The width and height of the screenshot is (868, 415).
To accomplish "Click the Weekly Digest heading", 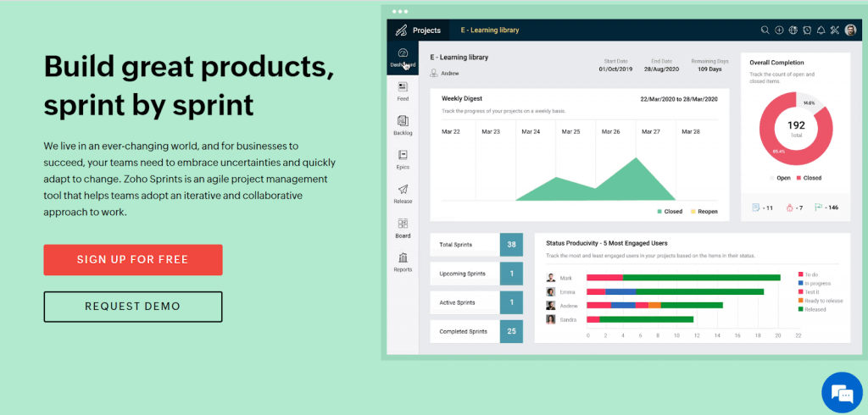I will (x=462, y=98).
